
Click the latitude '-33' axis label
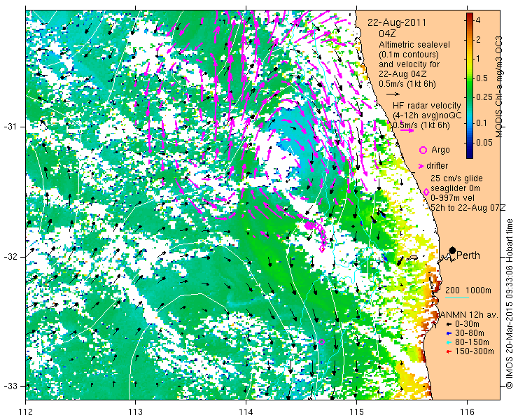coord(10,386)
